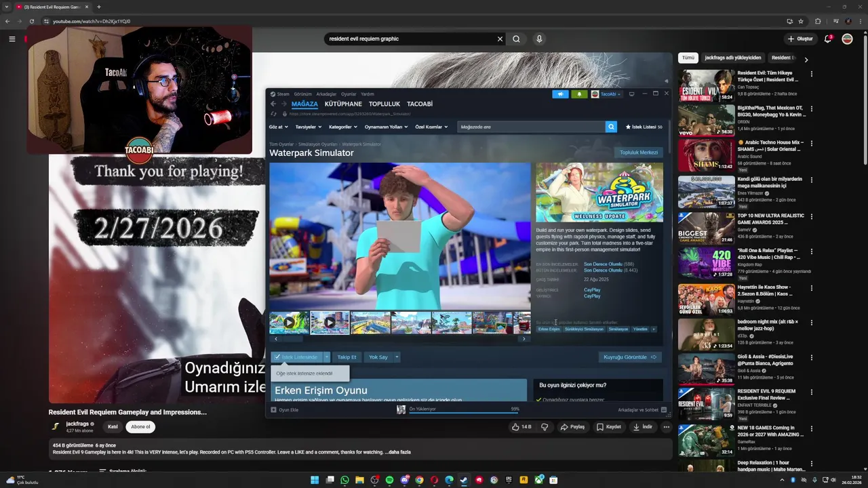Image resolution: width=868 pixels, height=488 pixels.
Task: Like the video with 14 B button
Action: (x=521, y=427)
